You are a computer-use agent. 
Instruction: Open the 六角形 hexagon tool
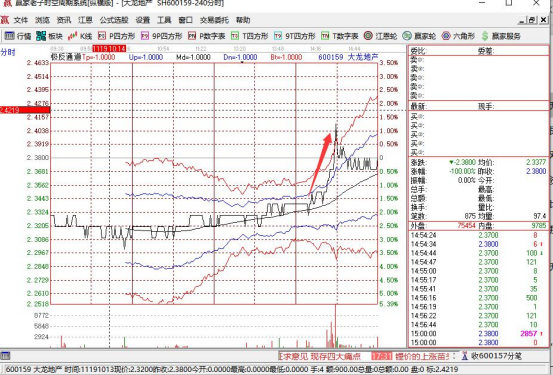point(458,36)
